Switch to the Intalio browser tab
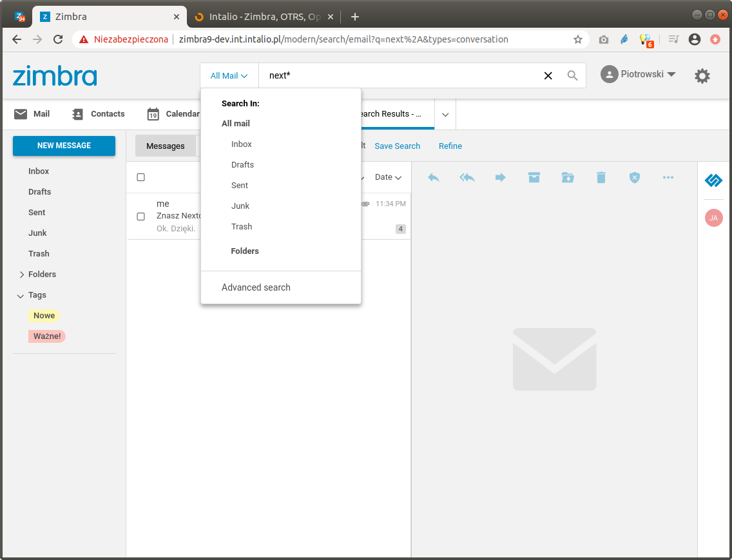Screen dimensions: 732x560 (x=264, y=17)
